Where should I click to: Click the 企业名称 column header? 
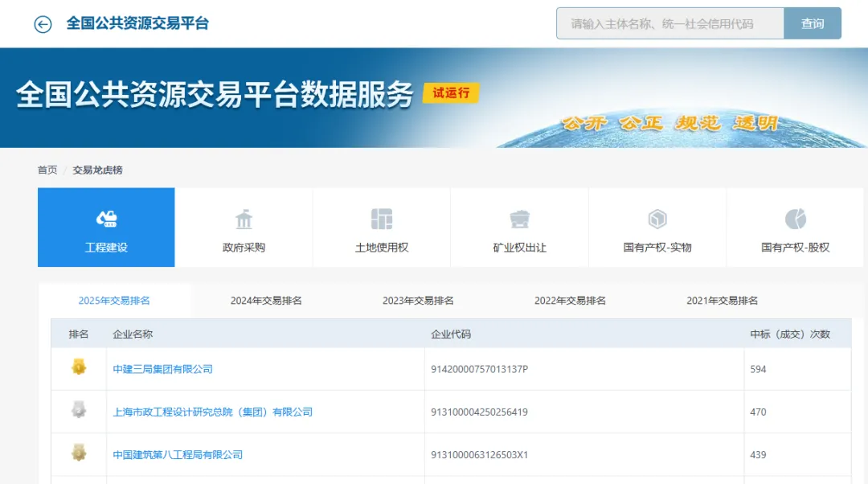(133, 334)
